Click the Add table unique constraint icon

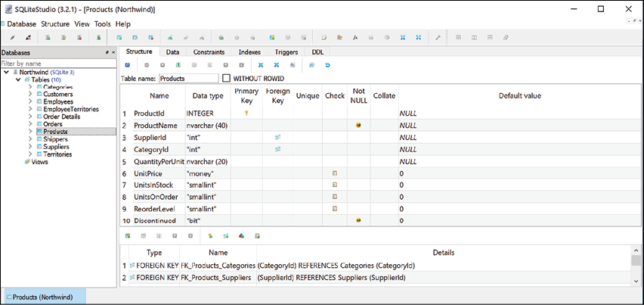(x=242, y=236)
